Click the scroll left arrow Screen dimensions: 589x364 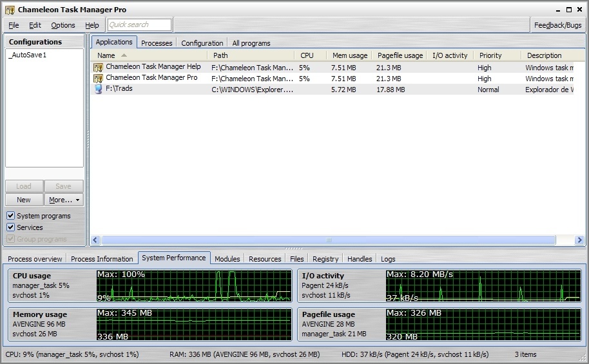(95, 240)
